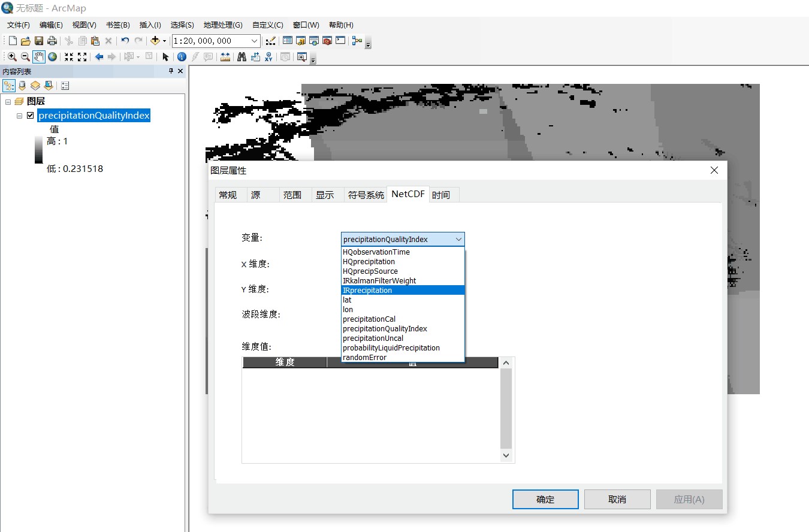List layers by visibility
Image resolution: width=809 pixels, height=532 pixels.
35,86
